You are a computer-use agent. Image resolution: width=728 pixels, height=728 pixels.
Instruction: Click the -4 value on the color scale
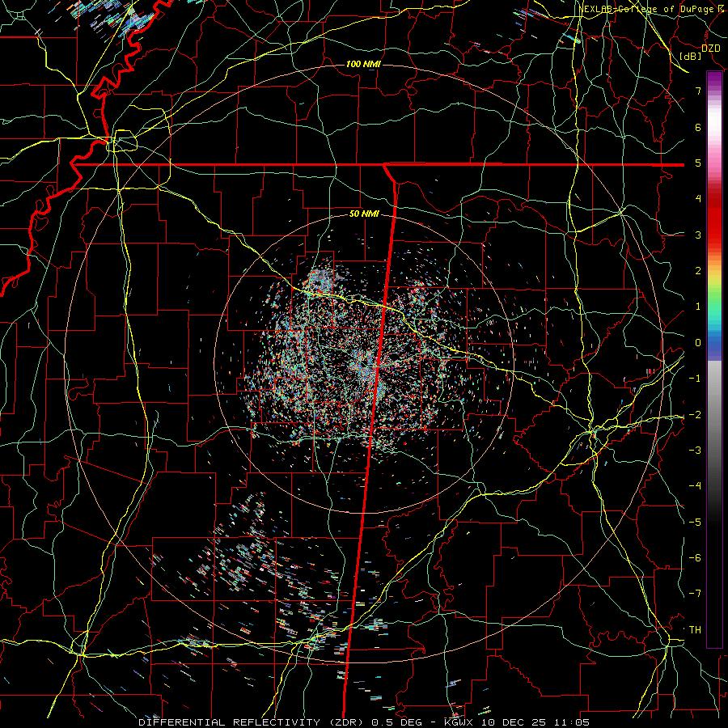[x=695, y=485]
